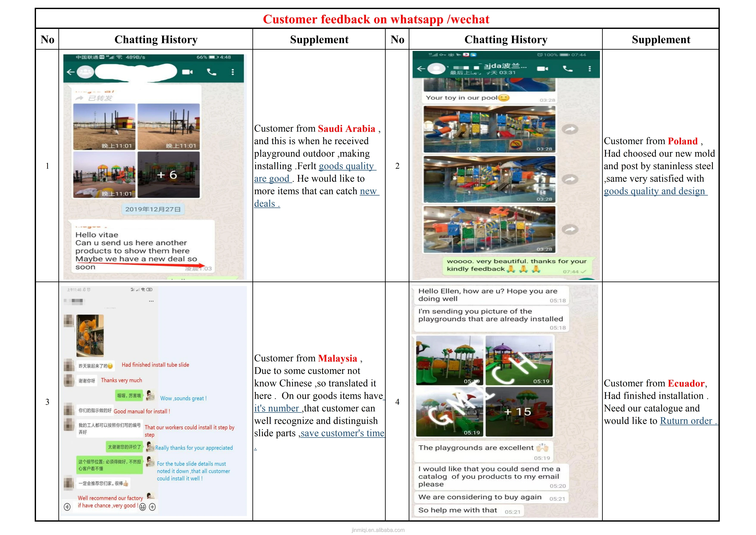Open the tube slide photo in WeChat chat
756x535 pixels.
(90, 335)
